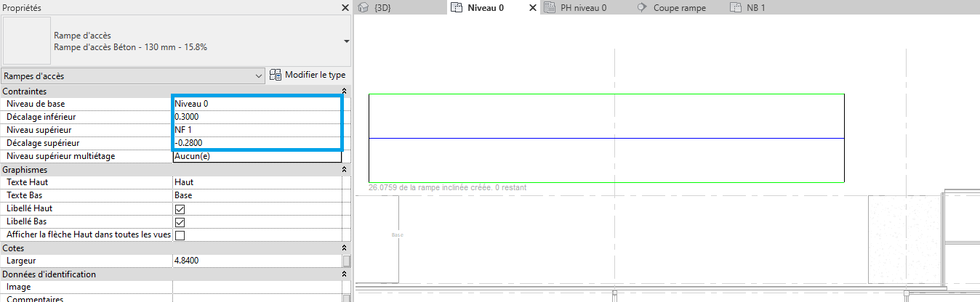
Task: Close the Propriétés panel
Action: pos(345,7)
